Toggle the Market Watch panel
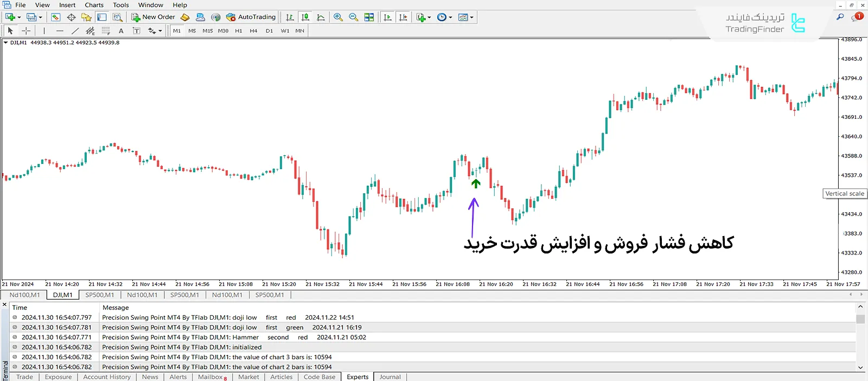The height and width of the screenshot is (381, 868). 55,17
